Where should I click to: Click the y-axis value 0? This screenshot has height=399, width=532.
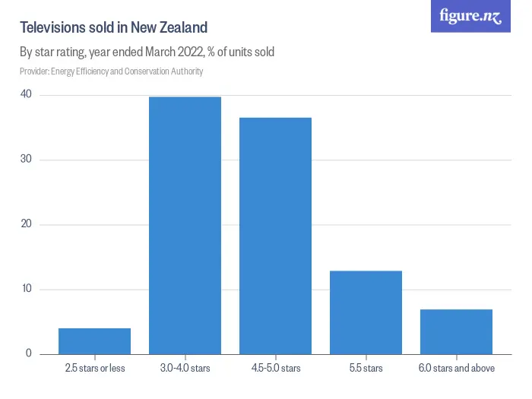click(28, 353)
